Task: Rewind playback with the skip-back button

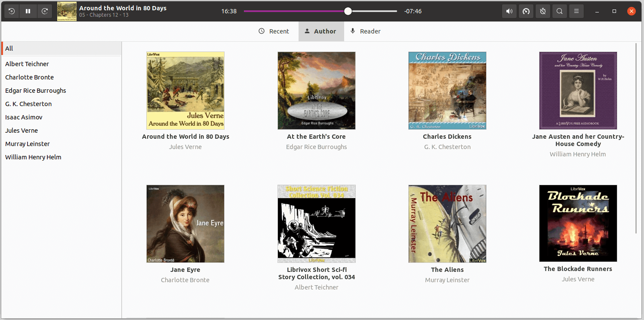Action: tap(12, 11)
